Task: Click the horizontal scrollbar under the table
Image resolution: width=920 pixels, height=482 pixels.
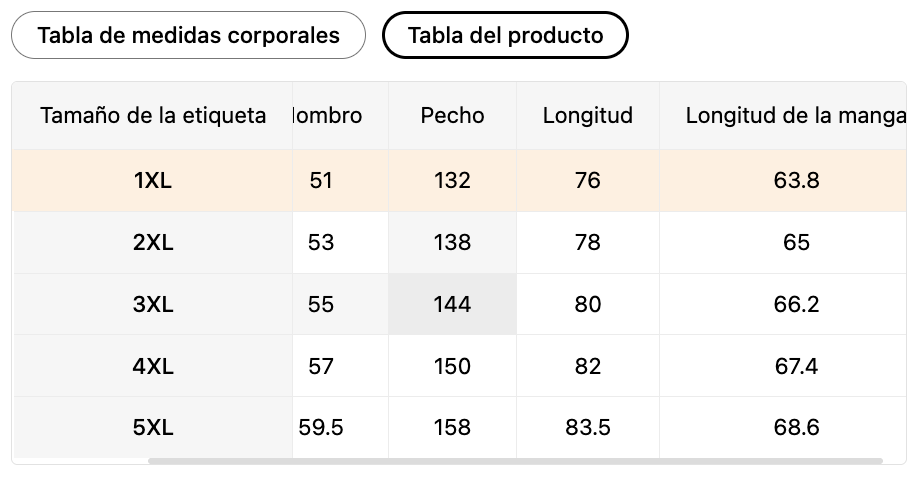Action: point(515,461)
